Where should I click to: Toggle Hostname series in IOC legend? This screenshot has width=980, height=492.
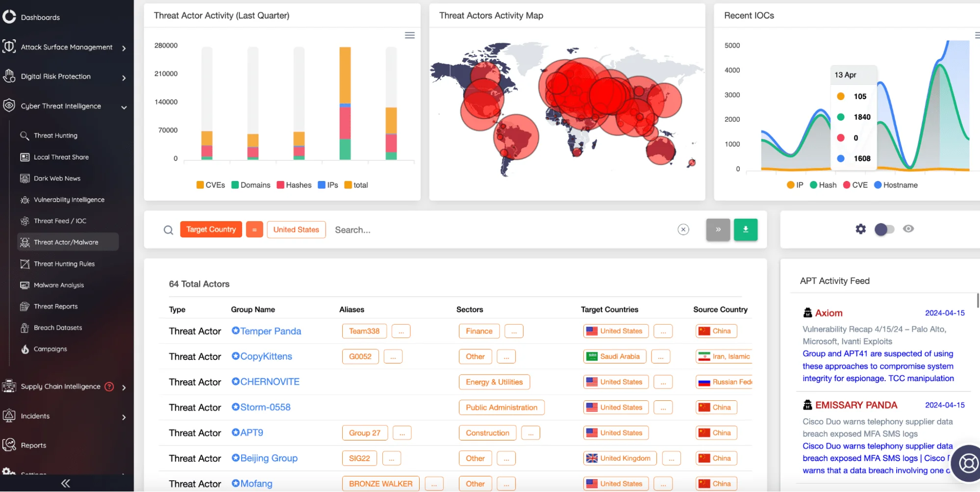tap(896, 185)
